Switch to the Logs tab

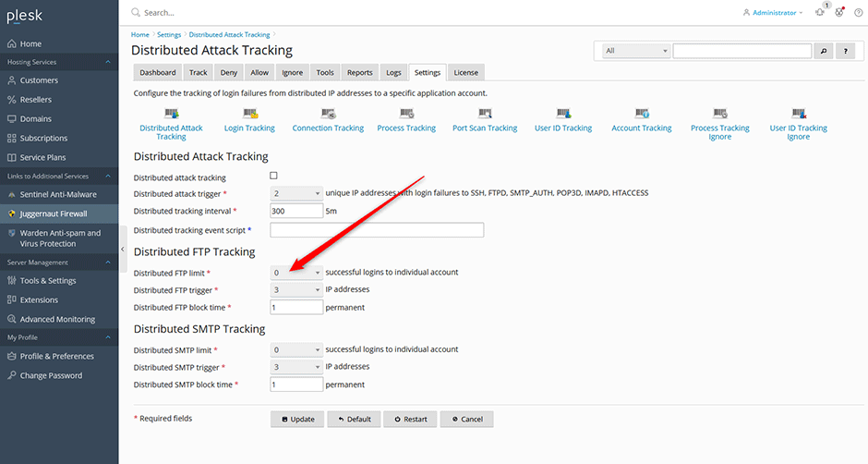393,72
